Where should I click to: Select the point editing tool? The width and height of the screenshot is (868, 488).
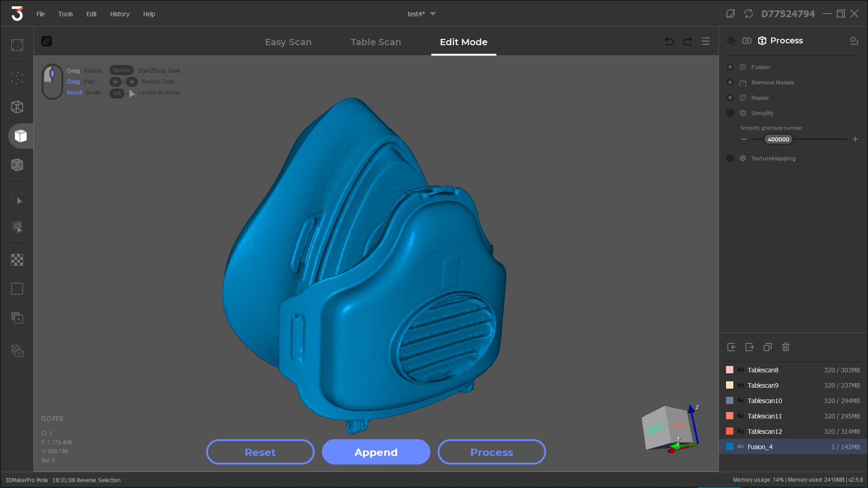[17, 78]
